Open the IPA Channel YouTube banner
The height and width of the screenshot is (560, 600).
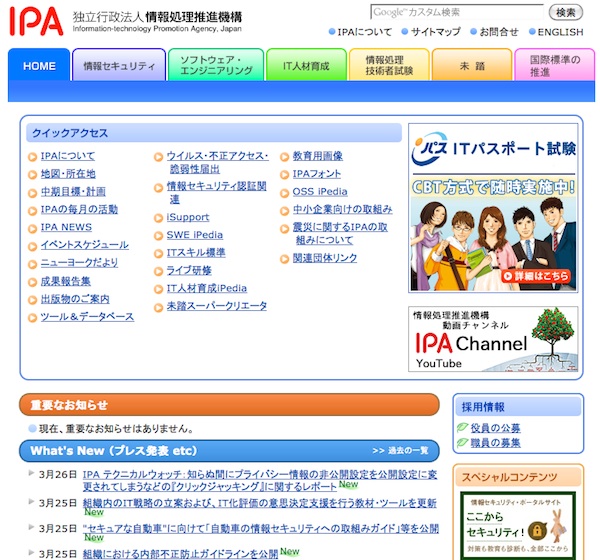pyautogui.click(x=494, y=339)
